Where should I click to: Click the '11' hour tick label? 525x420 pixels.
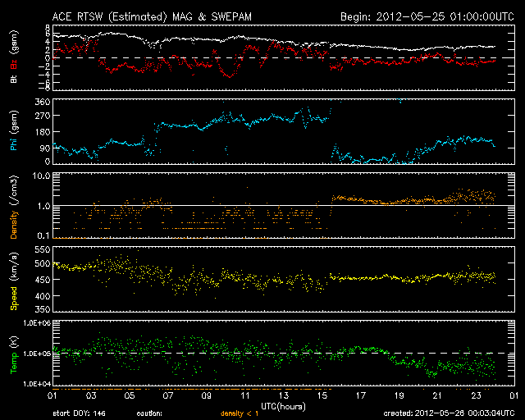245,396
